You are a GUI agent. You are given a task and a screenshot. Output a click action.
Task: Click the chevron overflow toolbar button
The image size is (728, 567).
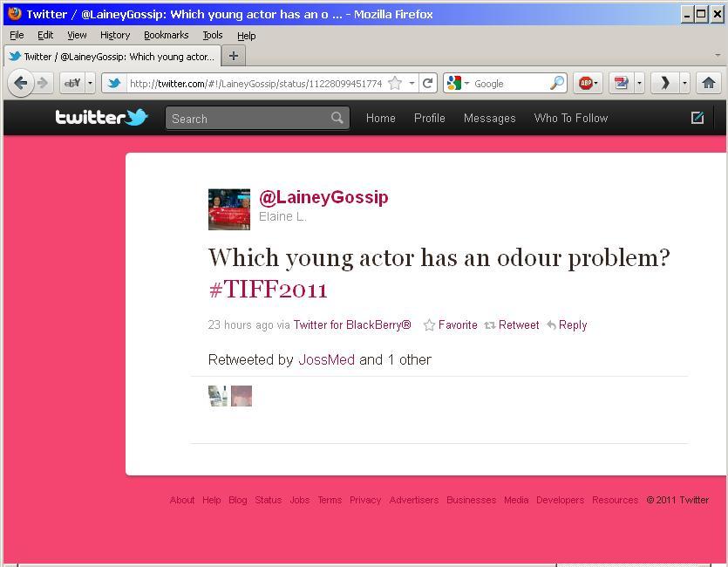click(x=665, y=83)
